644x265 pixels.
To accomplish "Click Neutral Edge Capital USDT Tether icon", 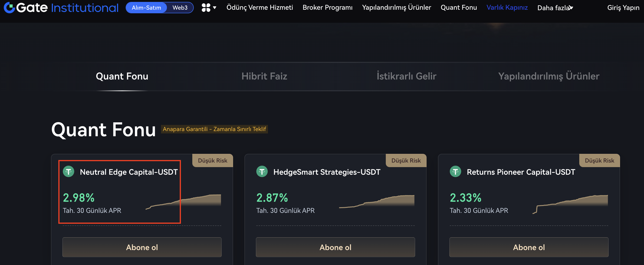I will (x=68, y=172).
